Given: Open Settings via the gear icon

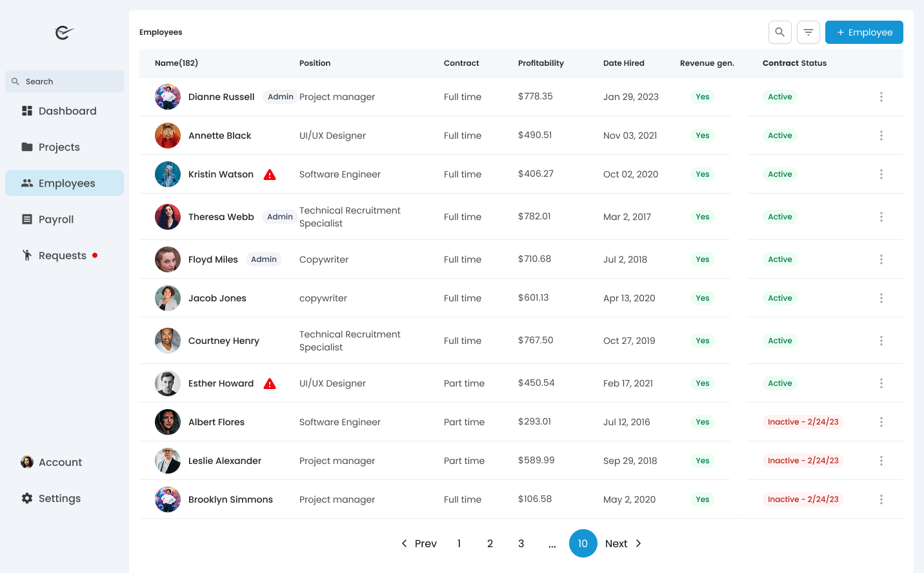Looking at the screenshot, I should pos(27,498).
